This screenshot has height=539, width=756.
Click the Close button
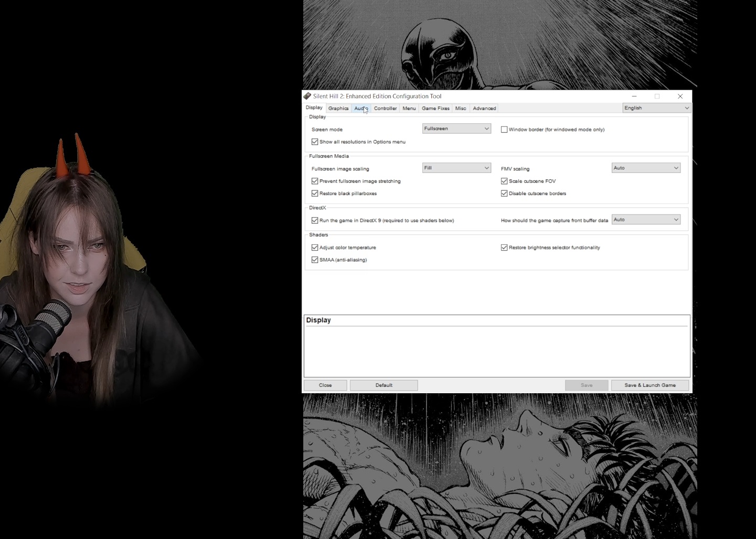(x=325, y=385)
